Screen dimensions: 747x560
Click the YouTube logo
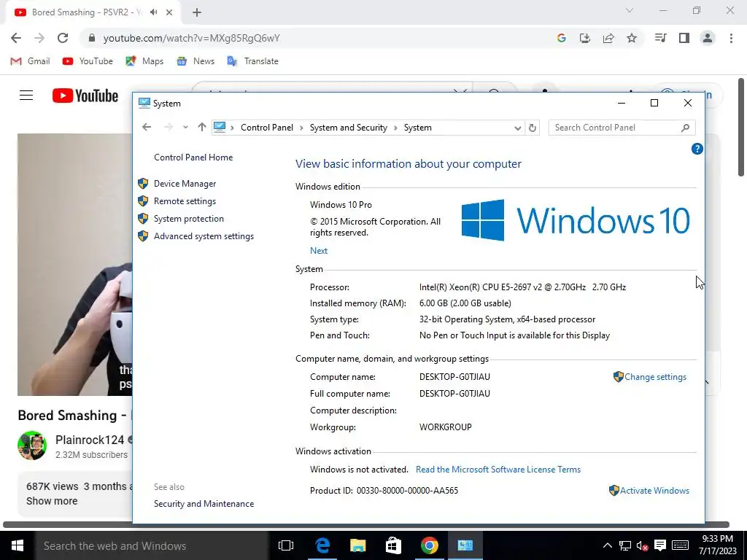pyautogui.click(x=85, y=96)
